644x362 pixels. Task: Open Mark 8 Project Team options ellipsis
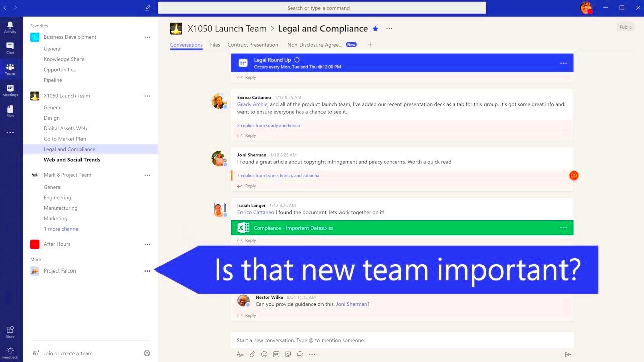point(147,175)
